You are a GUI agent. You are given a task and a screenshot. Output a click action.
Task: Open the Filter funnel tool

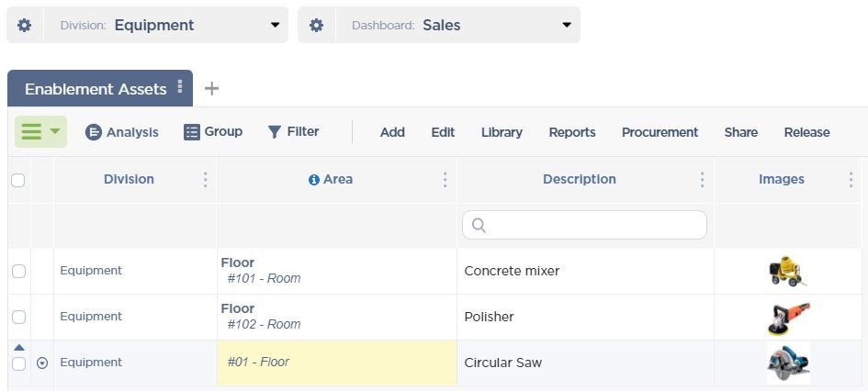pyautogui.click(x=274, y=132)
